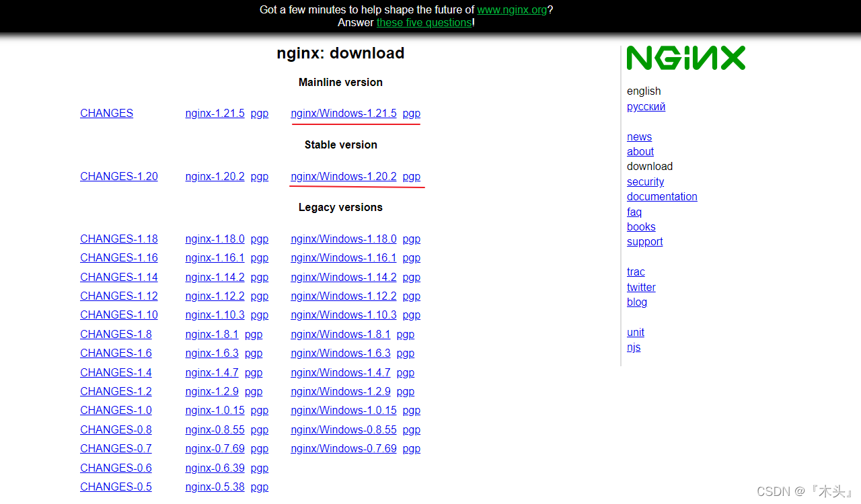Open the njs link

point(634,347)
